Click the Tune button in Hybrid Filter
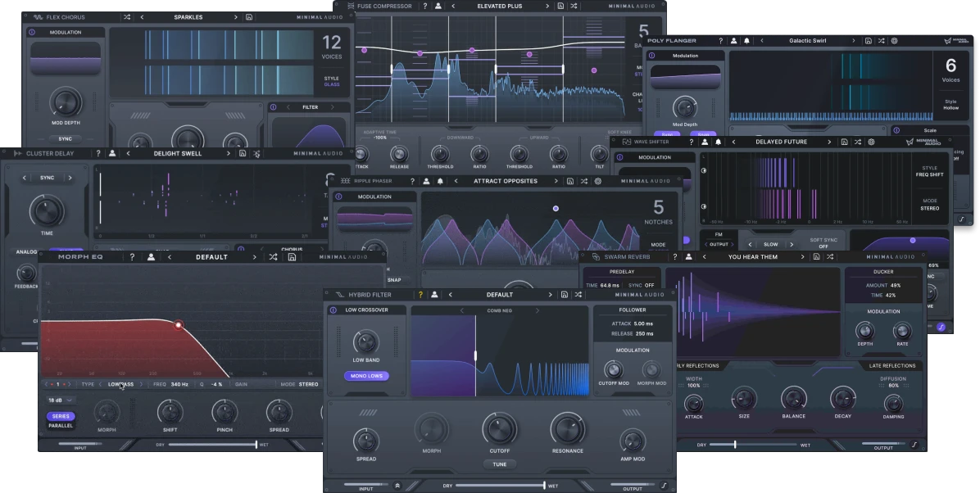The height and width of the screenshot is (493, 980). tap(499, 464)
